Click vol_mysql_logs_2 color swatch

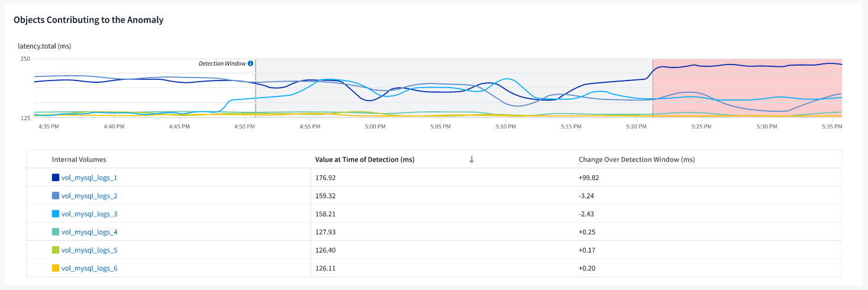(x=56, y=196)
